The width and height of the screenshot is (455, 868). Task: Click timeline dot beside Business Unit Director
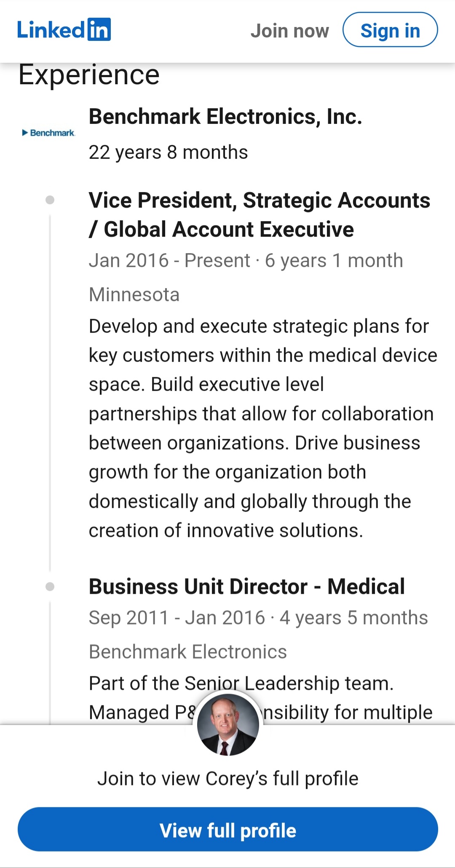click(50, 586)
